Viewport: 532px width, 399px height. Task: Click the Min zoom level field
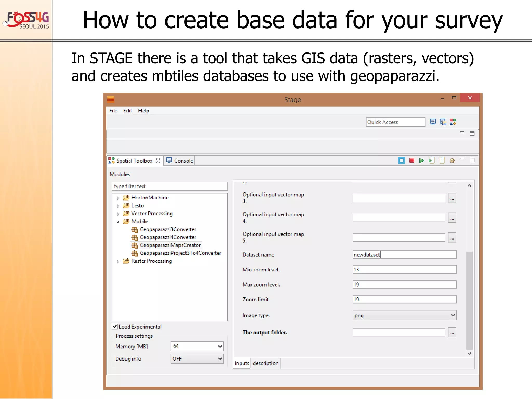[x=404, y=270]
